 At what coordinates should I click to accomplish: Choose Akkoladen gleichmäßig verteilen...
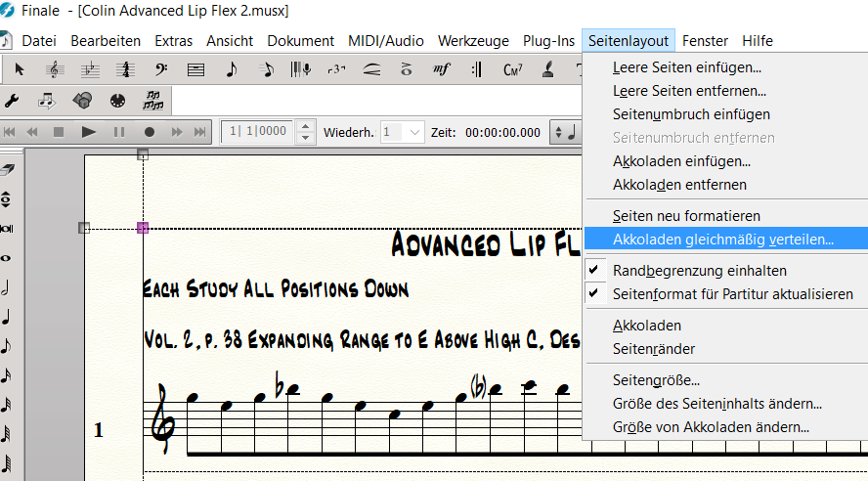coord(726,240)
